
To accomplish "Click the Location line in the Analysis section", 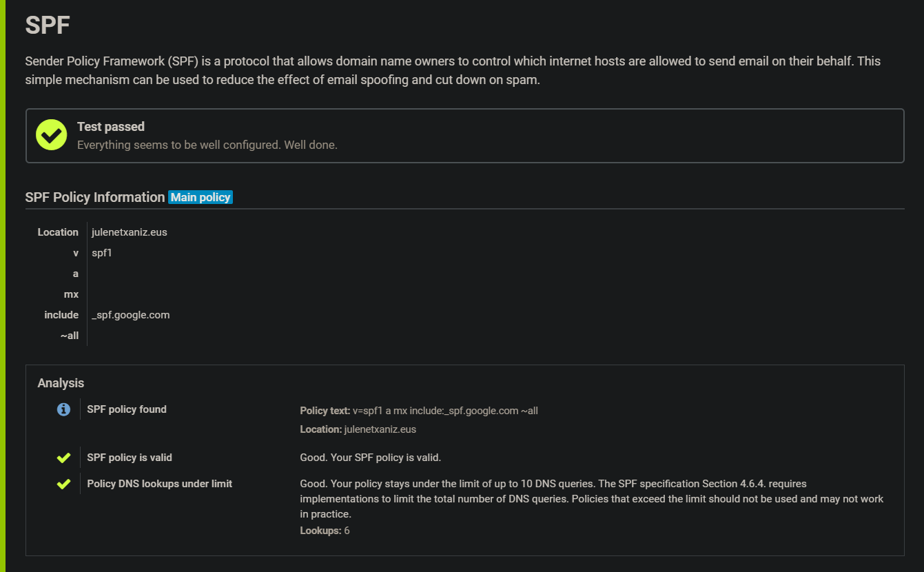I will click(358, 429).
